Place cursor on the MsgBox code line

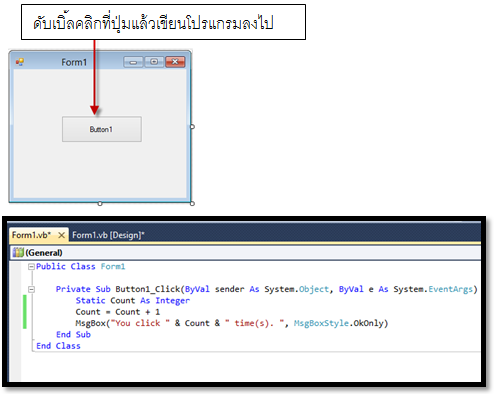click(232, 323)
